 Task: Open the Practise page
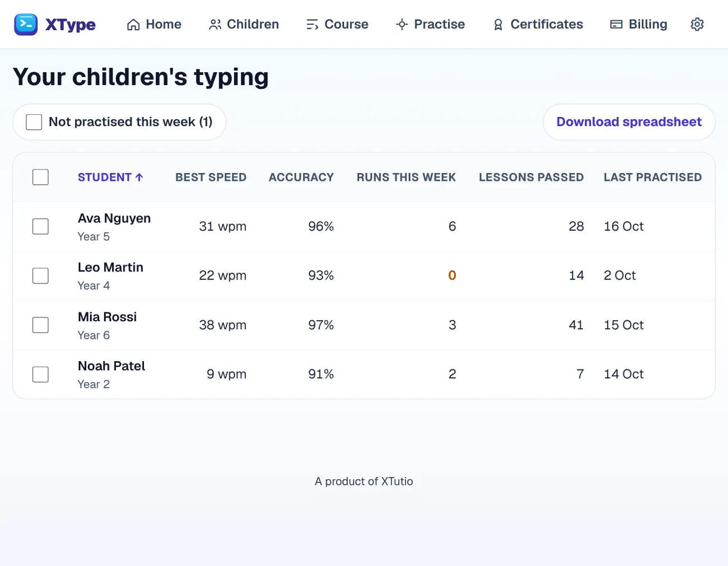coord(430,24)
